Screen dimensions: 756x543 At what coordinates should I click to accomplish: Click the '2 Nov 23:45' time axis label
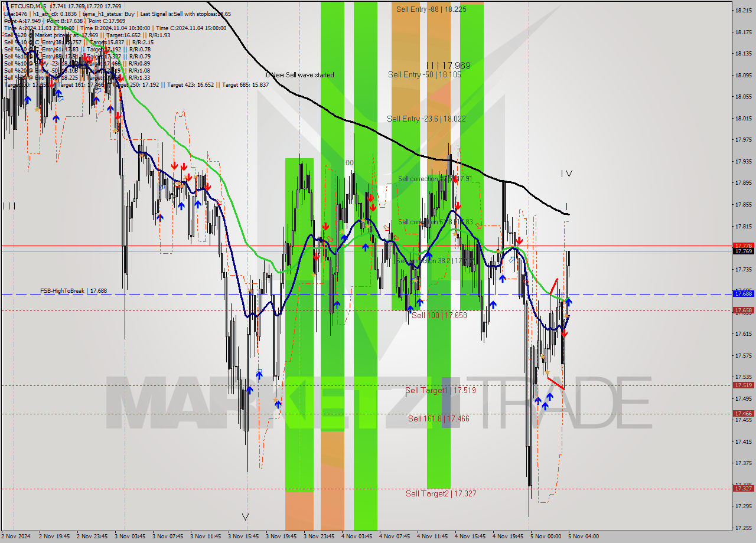pyautogui.click(x=92, y=537)
